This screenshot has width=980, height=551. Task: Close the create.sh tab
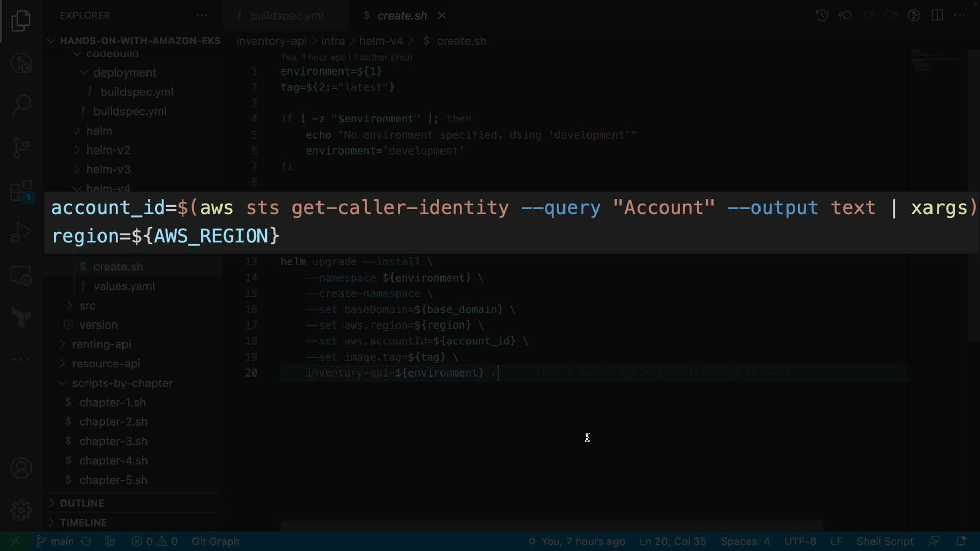(x=442, y=16)
